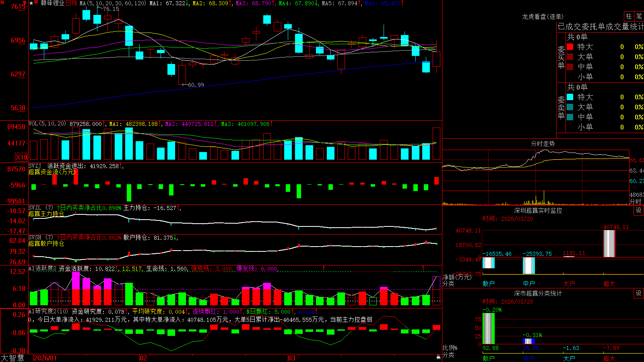Click the 分时走势 panel title
Image resolution: width=644 pixels, height=362 pixels.
[x=543, y=144]
